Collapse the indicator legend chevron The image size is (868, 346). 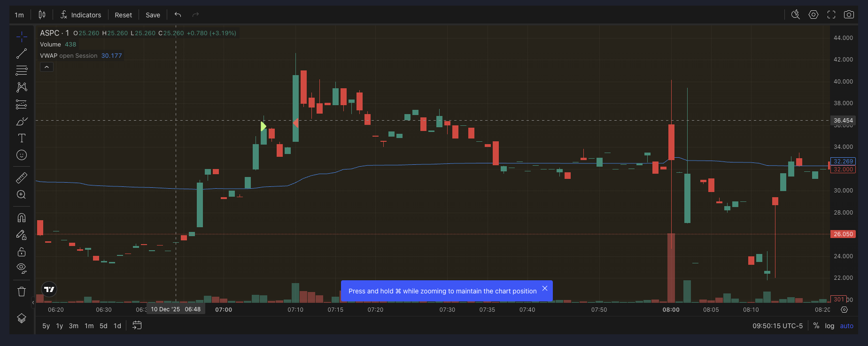click(46, 67)
